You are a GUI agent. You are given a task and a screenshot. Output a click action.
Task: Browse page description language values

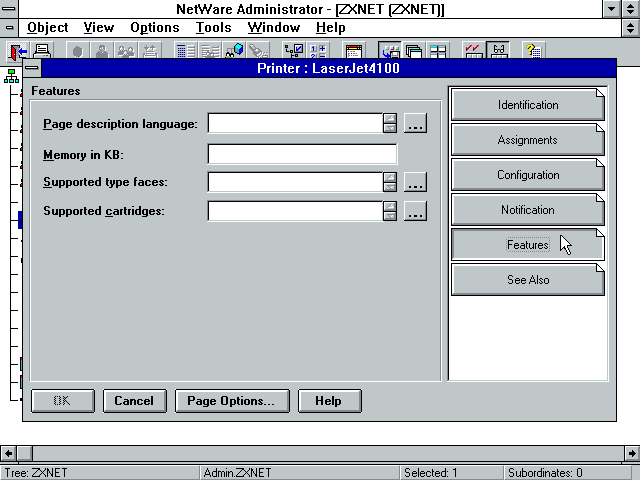pos(415,123)
